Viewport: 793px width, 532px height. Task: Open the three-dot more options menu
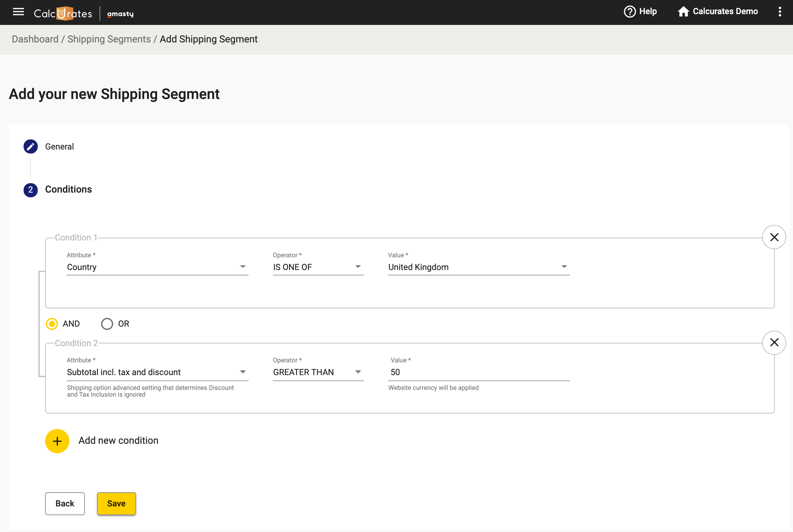780,12
